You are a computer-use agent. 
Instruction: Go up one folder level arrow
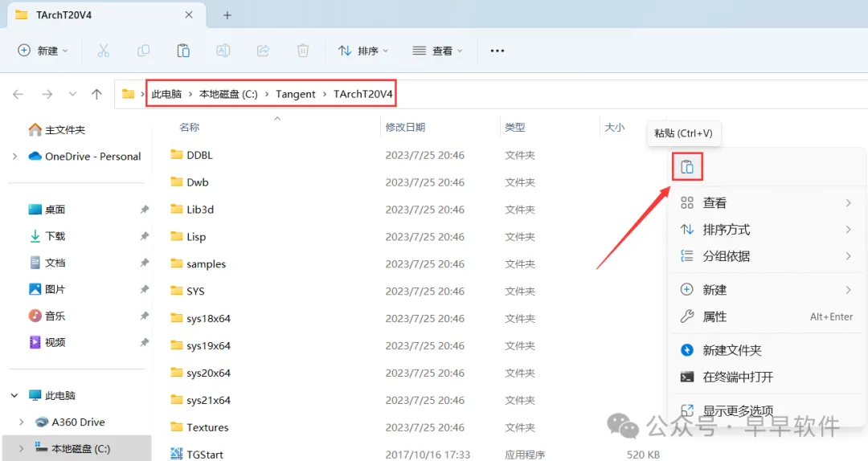tap(97, 94)
